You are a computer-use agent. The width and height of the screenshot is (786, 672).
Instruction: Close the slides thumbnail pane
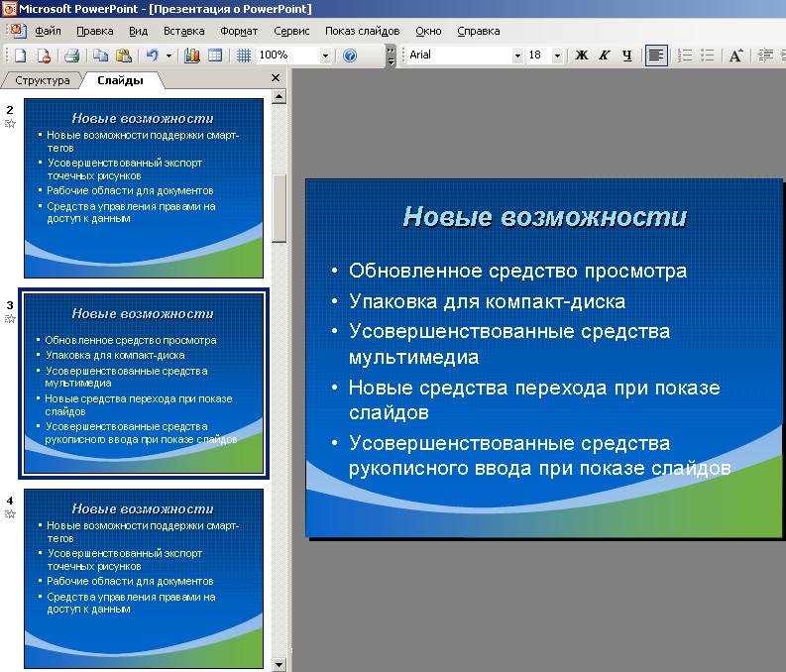point(276,78)
